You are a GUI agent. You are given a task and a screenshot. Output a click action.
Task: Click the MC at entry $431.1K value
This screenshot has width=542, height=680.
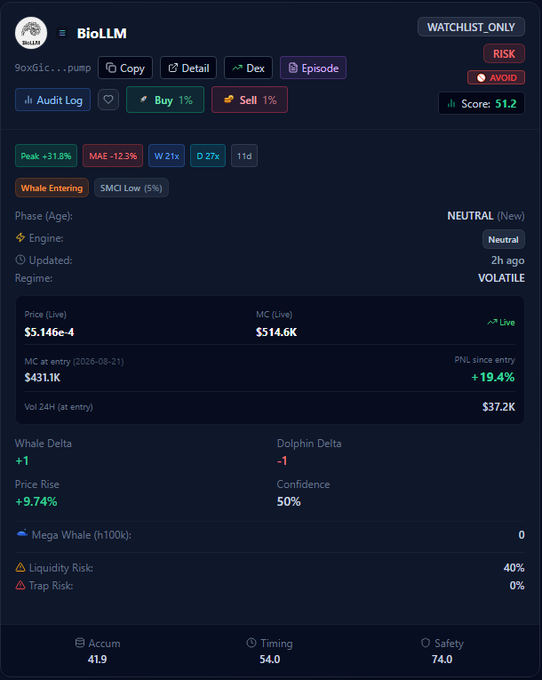[x=42, y=377]
